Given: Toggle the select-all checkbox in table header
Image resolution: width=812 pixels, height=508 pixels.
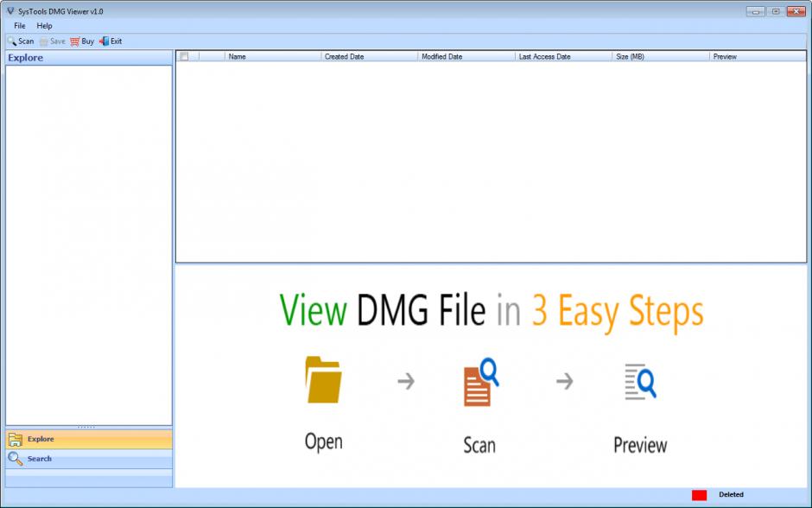Looking at the screenshot, I should click(184, 56).
